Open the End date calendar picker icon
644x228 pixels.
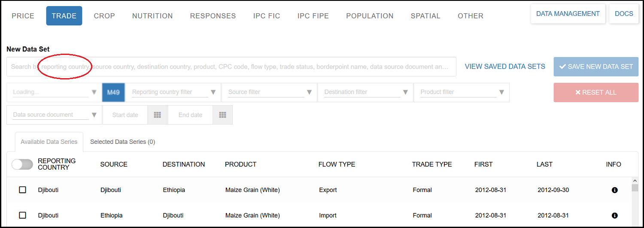coord(222,115)
